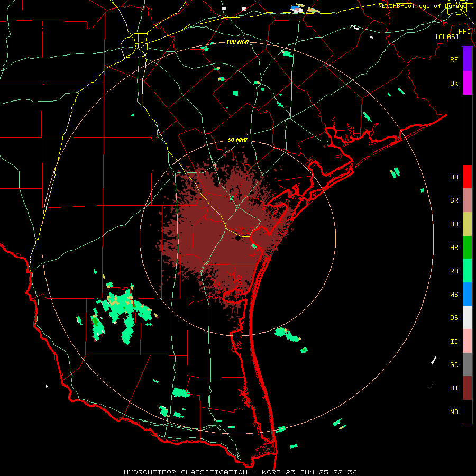The image size is (476, 476).
Task: Click the RA legend label
Action: click(454, 271)
